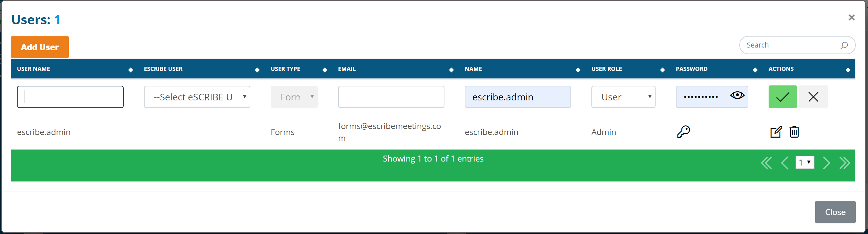Viewport: 868px width, 234px height.
Task: Sort by the Email column header
Action: pyautogui.click(x=347, y=69)
